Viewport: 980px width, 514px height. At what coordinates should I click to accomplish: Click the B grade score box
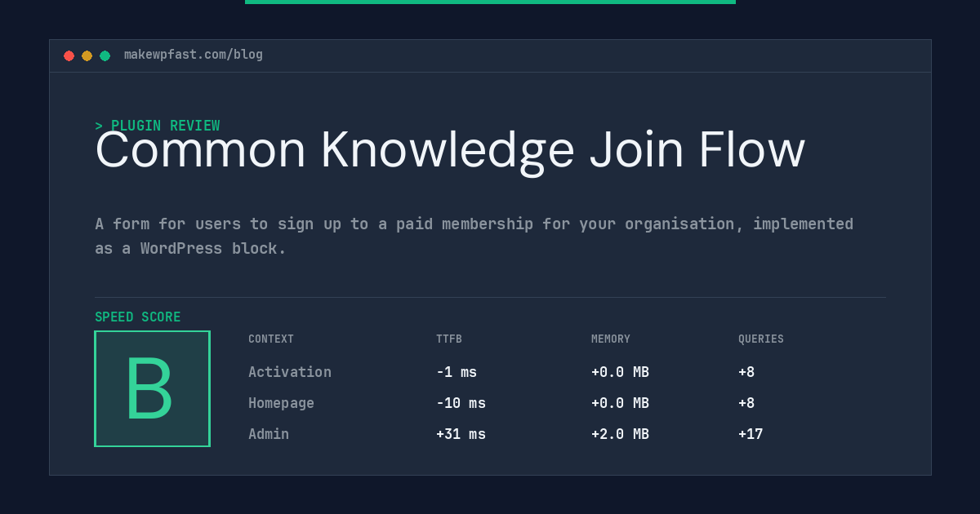pyautogui.click(x=152, y=388)
